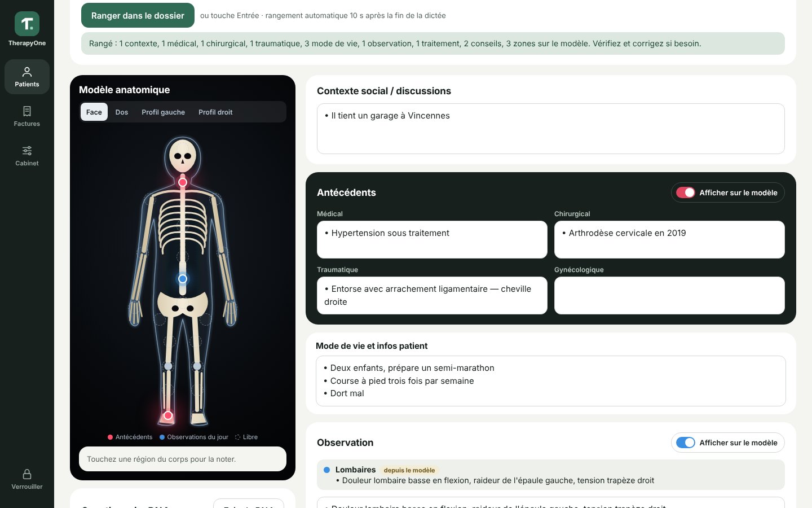
Task: Click the Antécédents legend dot
Action: (x=111, y=437)
